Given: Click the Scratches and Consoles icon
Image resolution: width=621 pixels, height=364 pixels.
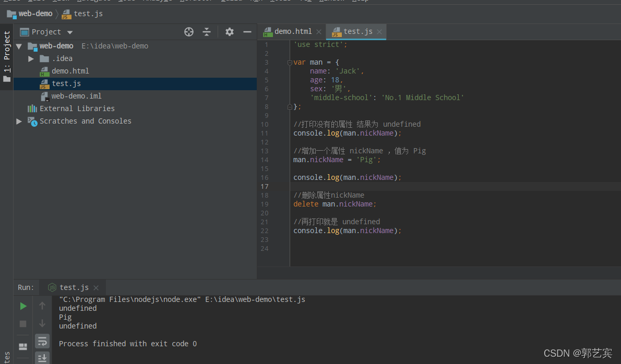Looking at the screenshot, I should click(32, 122).
